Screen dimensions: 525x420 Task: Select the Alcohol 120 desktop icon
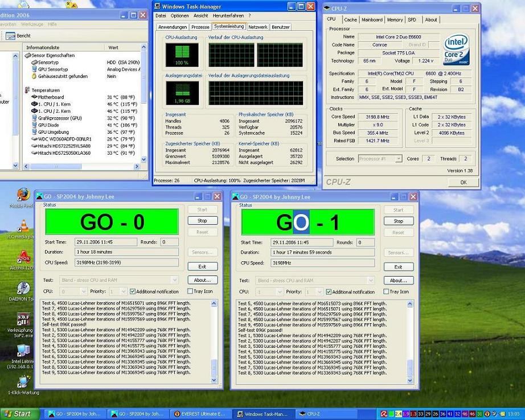click(24, 257)
